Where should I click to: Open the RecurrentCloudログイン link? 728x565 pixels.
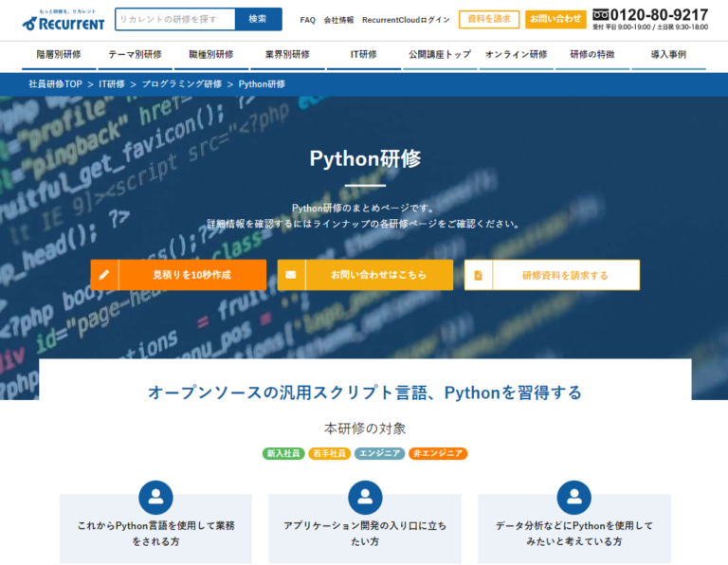(406, 20)
